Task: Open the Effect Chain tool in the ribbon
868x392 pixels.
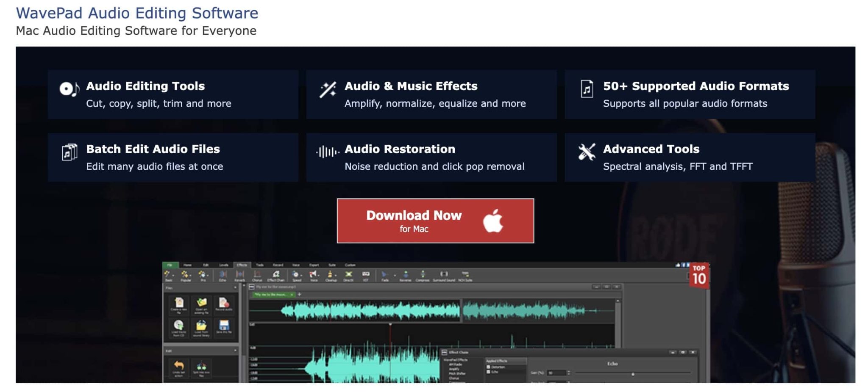Action: tap(275, 276)
